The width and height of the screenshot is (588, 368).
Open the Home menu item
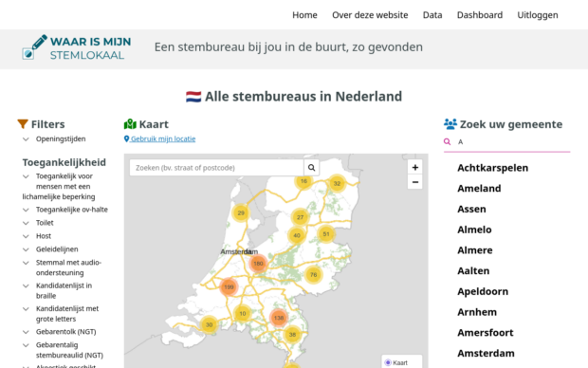coord(304,15)
